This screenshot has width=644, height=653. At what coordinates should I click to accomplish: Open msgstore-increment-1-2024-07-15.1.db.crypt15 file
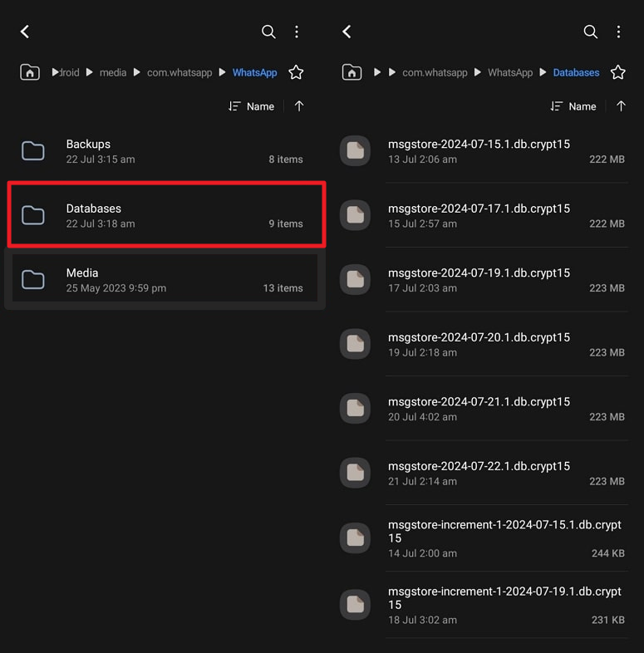click(484, 538)
